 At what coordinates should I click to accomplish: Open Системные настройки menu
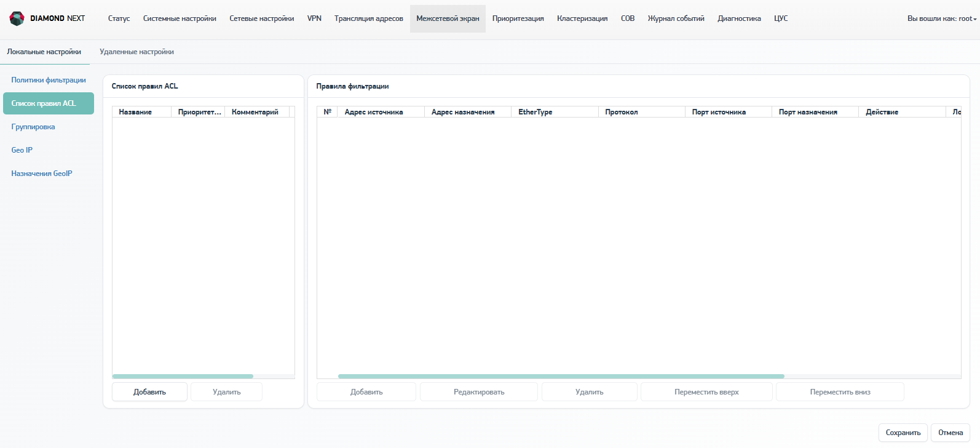click(x=180, y=18)
